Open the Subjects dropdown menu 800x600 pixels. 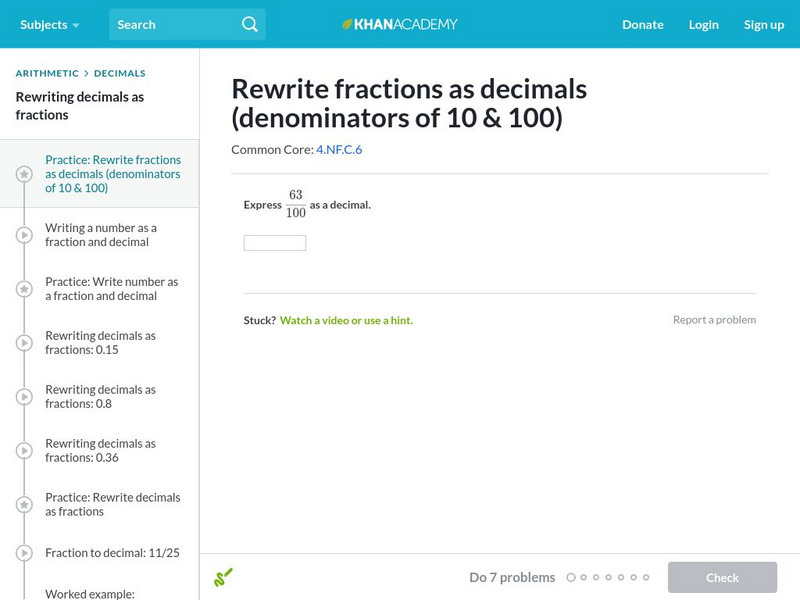click(x=50, y=24)
